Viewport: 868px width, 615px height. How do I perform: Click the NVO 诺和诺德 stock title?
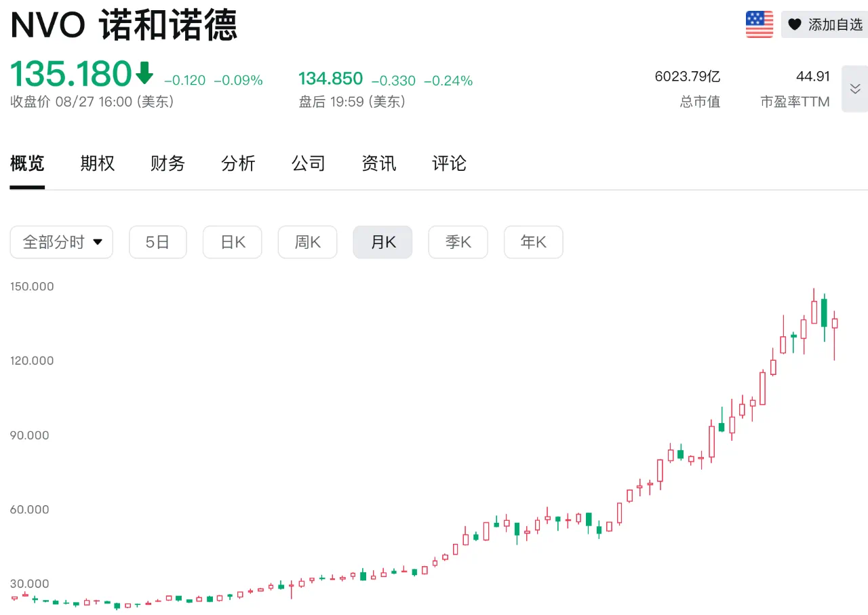tap(123, 26)
